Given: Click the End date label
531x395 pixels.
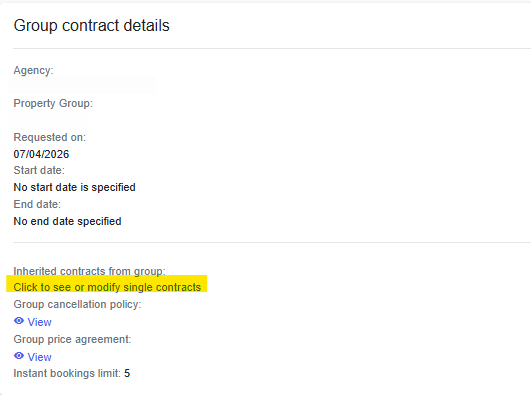Looking at the screenshot, I should (37, 204).
